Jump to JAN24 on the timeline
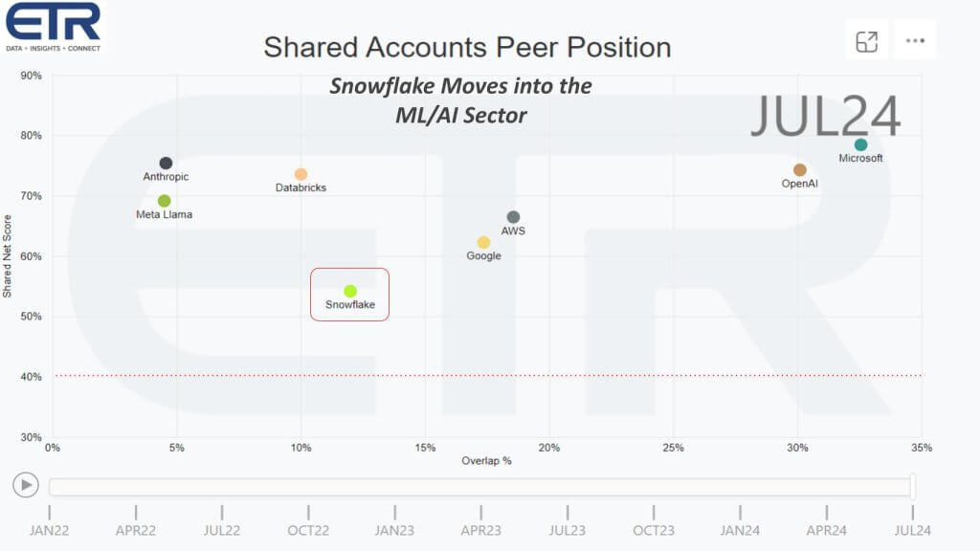Screen dimensions: 980x551 pos(740,530)
